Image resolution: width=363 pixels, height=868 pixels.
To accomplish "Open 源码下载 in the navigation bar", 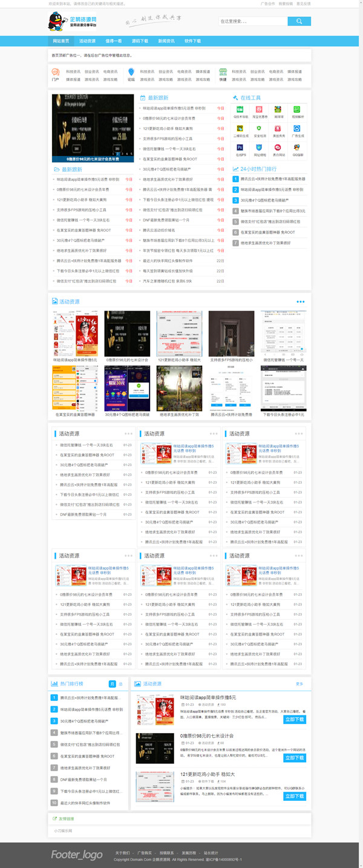I will [x=140, y=41].
